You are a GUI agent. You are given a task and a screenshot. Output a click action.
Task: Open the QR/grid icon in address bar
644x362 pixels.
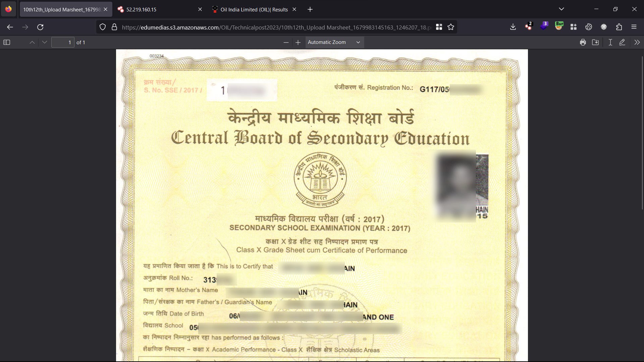pyautogui.click(x=439, y=27)
